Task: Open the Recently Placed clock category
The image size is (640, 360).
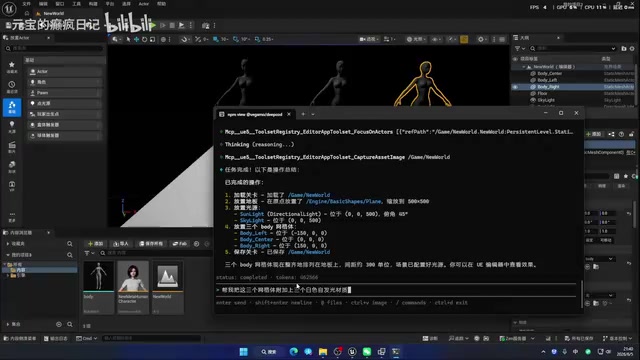Action: tap(12, 87)
